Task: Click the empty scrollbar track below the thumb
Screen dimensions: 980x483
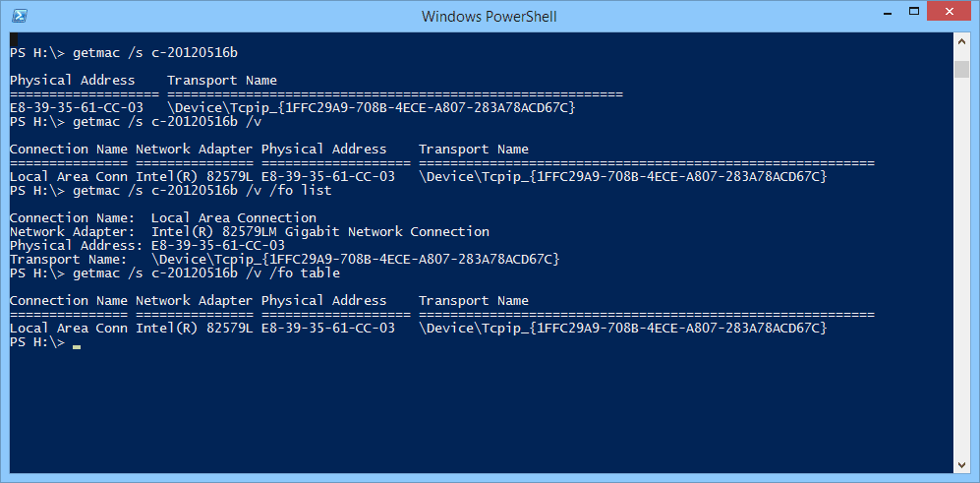Action: [961, 268]
